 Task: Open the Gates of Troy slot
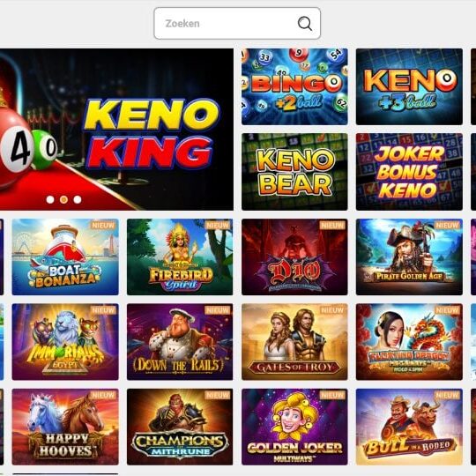[294, 342]
